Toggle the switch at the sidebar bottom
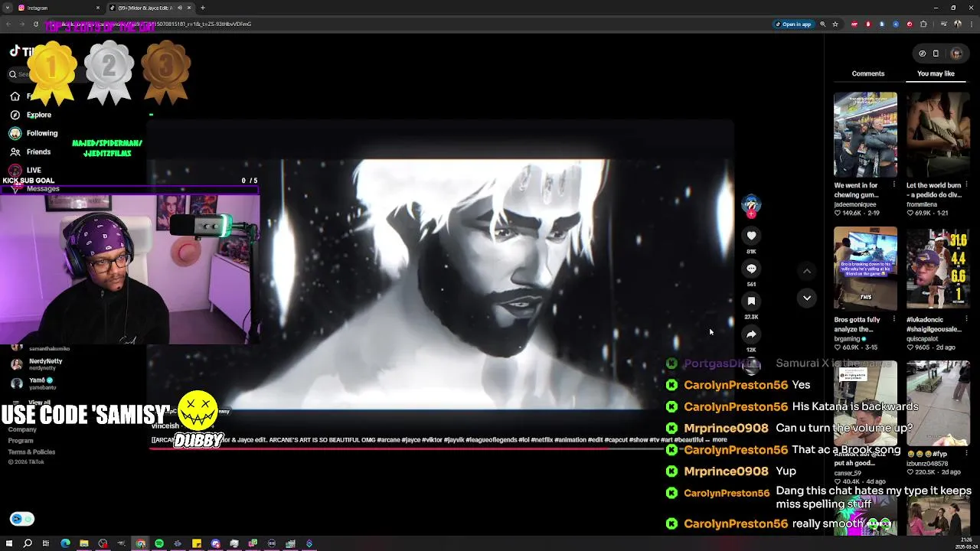The height and width of the screenshot is (551, 980). [22, 519]
